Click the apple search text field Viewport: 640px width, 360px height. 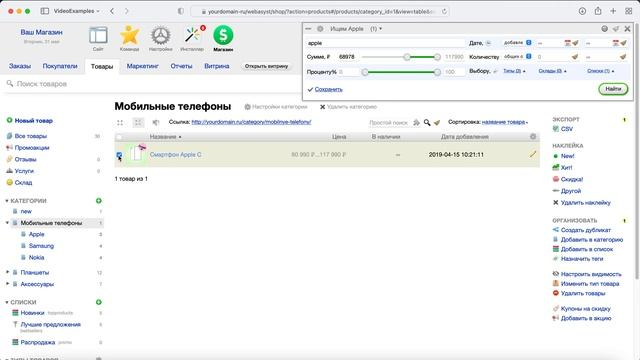pos(385,43)
